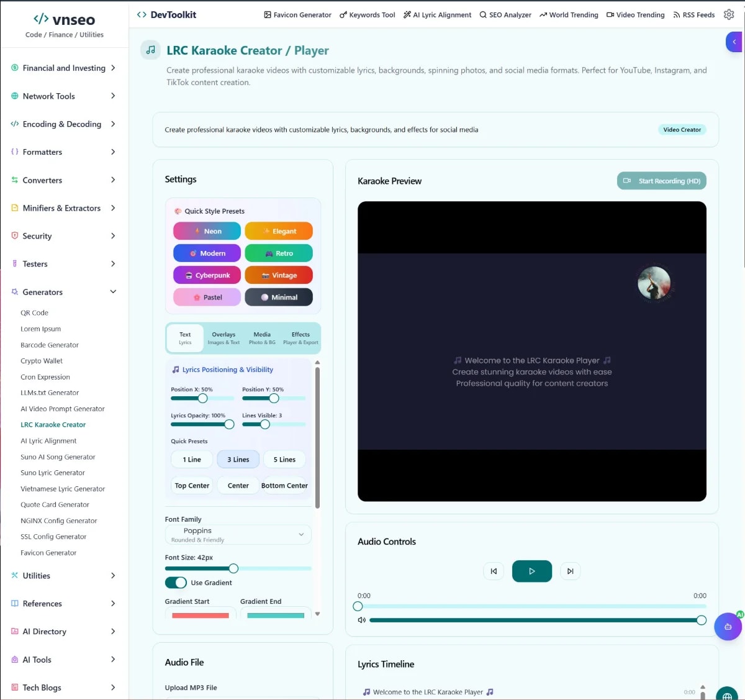The image size is (745, 700).
Task: Switch to the Overlays tab
Action: 223,337
